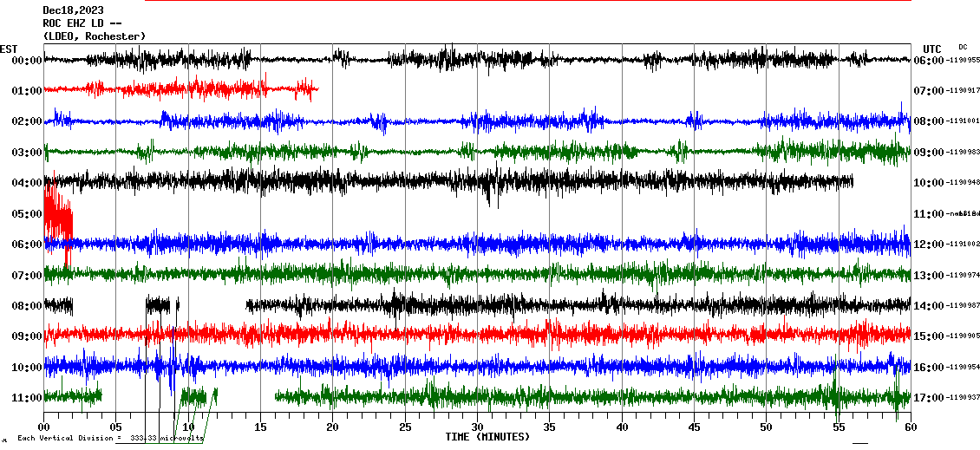This screenshot has width=980, height=450.
Task: Click the TIME (MINUTES) axis title
Action: pyautogui.click(x=487, y=437)
